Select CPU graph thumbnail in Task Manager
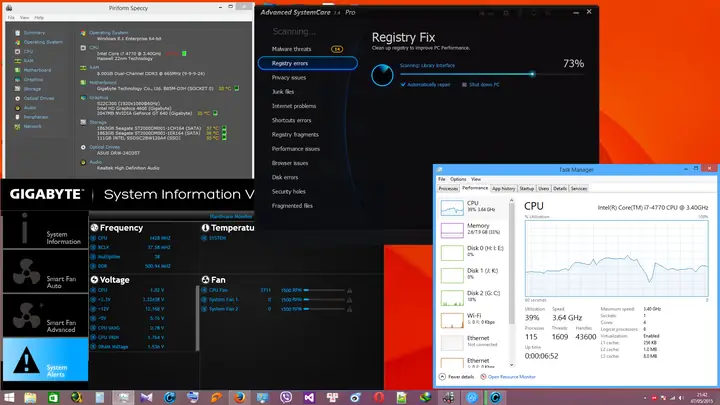 pos(452,208)
